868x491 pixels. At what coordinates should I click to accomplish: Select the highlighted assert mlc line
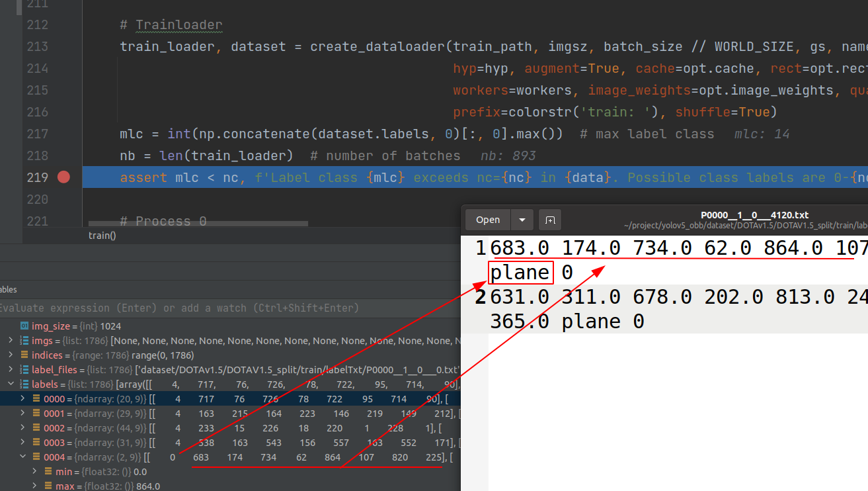pos(475,177)
